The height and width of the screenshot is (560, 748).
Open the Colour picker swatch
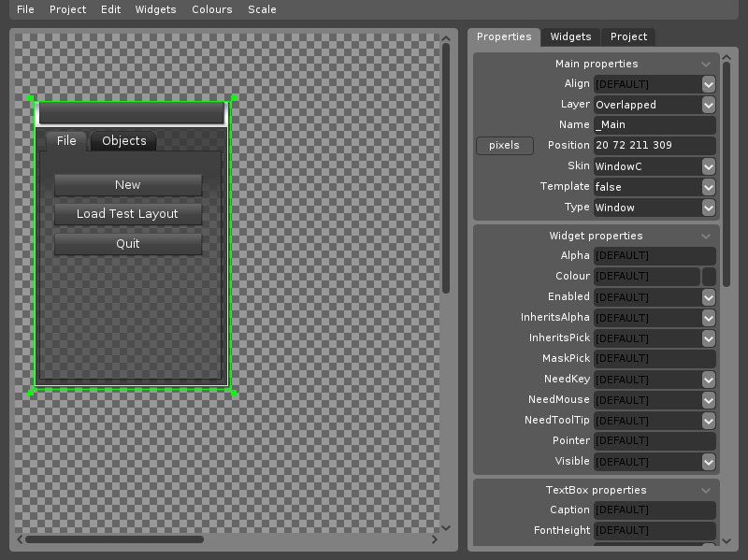[709, 276]
